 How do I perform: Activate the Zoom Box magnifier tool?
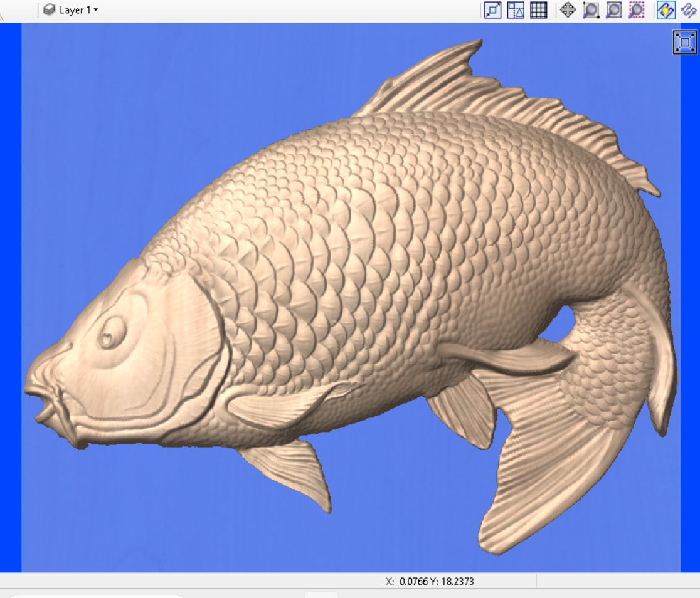pyautogui.click(x=590, y=10)
